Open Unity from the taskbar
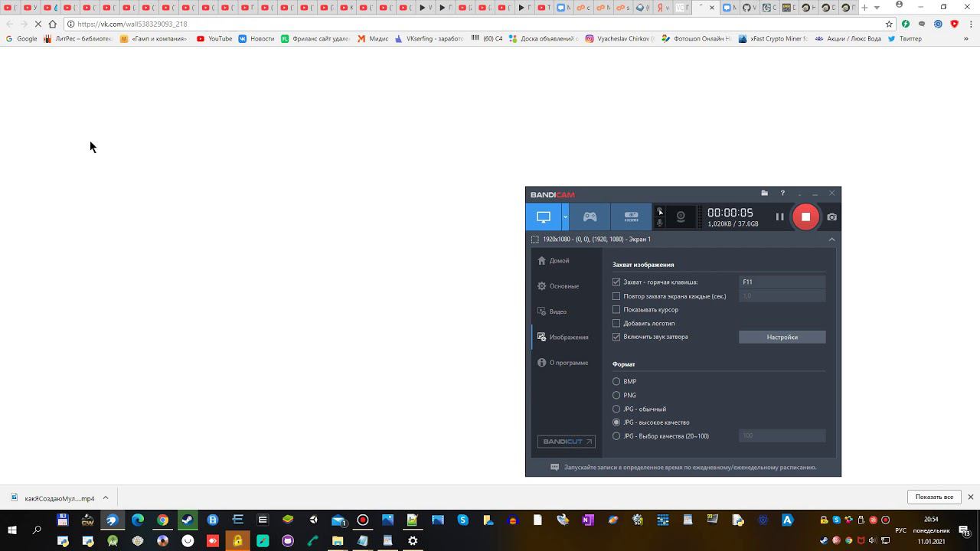Screen dimensions: 980x551 pyautogui.click(x=313, y=520)
